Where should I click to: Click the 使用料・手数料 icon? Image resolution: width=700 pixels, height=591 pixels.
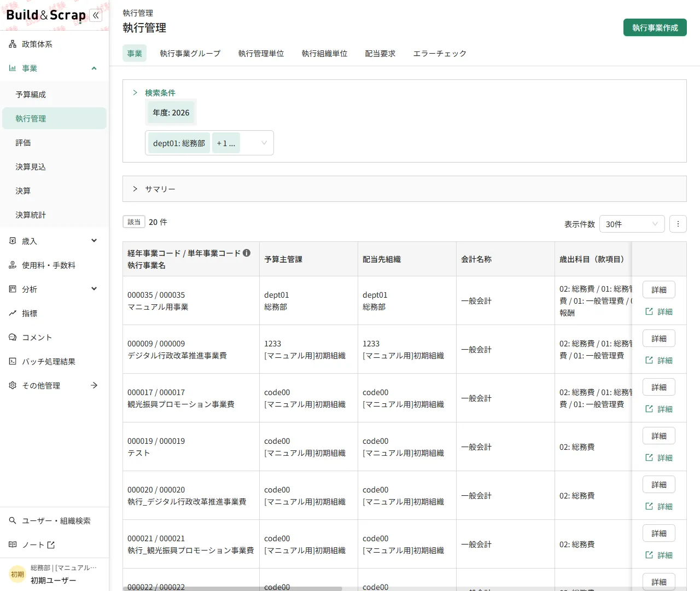pyautogui.click(x=13, y=265)
